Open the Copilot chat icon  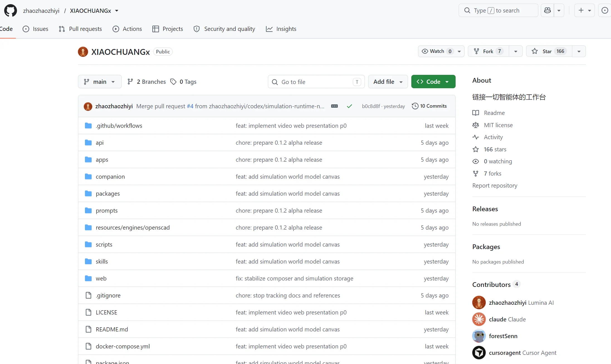548,11
